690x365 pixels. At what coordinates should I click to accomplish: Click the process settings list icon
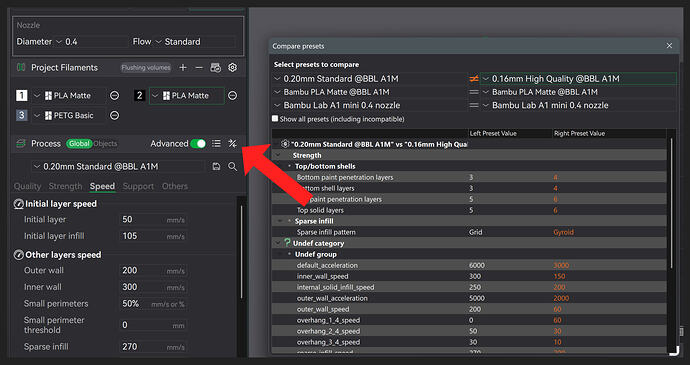[x=216, y=144]
